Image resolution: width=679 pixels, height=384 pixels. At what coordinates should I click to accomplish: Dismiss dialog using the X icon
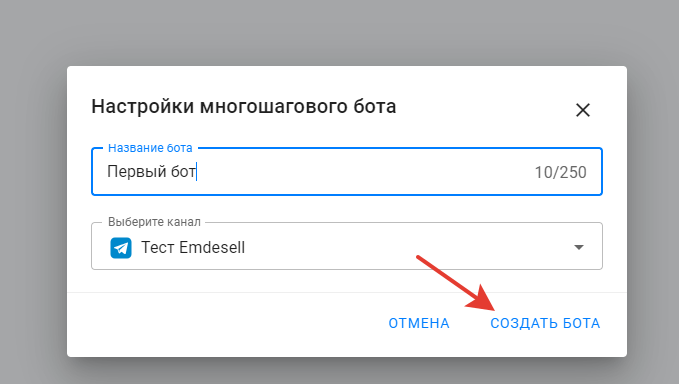pyautogui.click(x=582, y=110)
